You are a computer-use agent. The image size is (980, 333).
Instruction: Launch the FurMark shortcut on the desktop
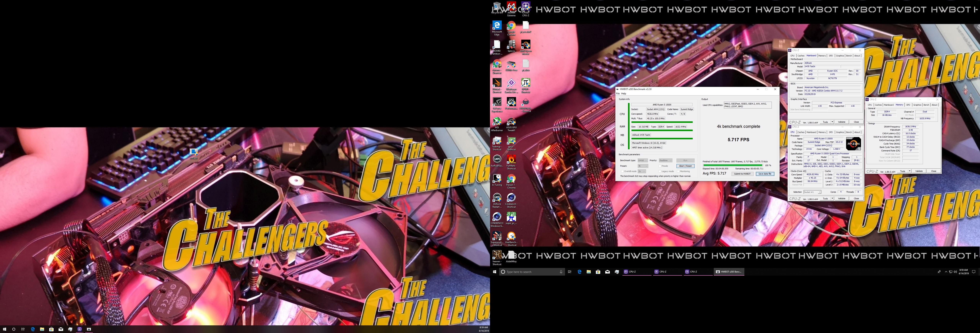[511, 162]
